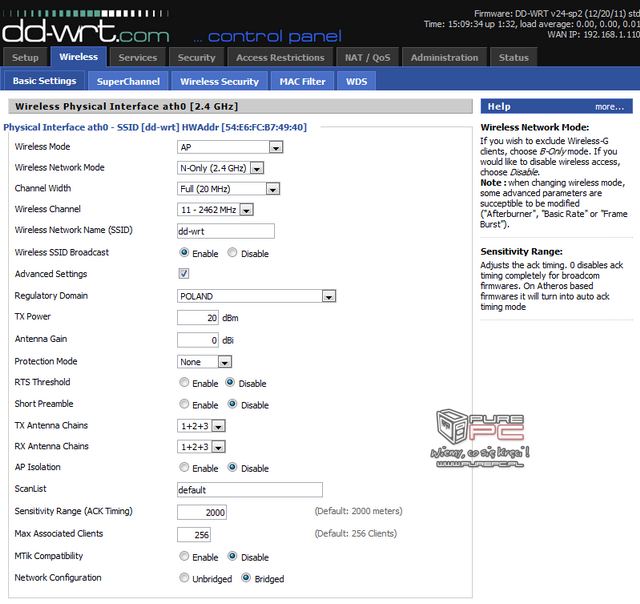This screenshot has height=604, width=640.
Task: Open the Channel Width dropdown
Action: tap(228, 189)
